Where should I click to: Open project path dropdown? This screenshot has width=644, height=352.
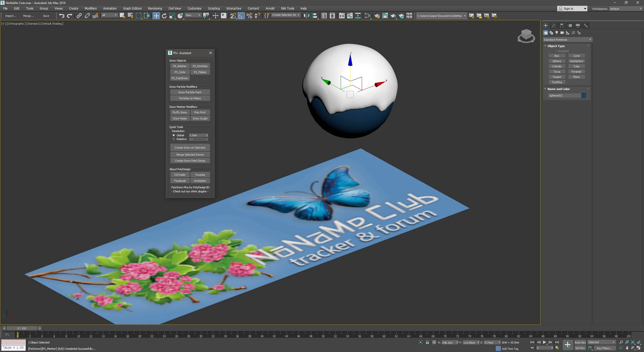click(x=441, y=16)
